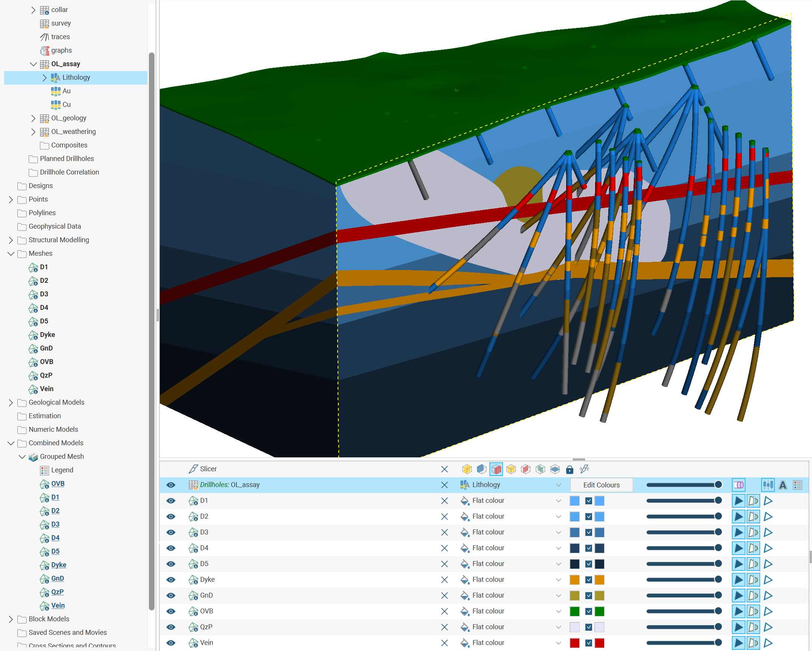Image resolution: width=812 pixels, height=651 pixels.
Task: Collapse the Meshes folder
Action: tap(11, 253)
